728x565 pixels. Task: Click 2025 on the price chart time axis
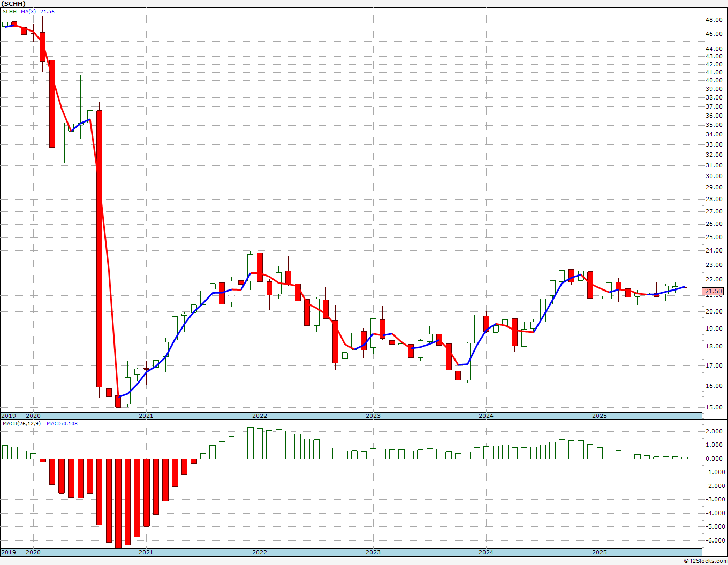(600, 416)
